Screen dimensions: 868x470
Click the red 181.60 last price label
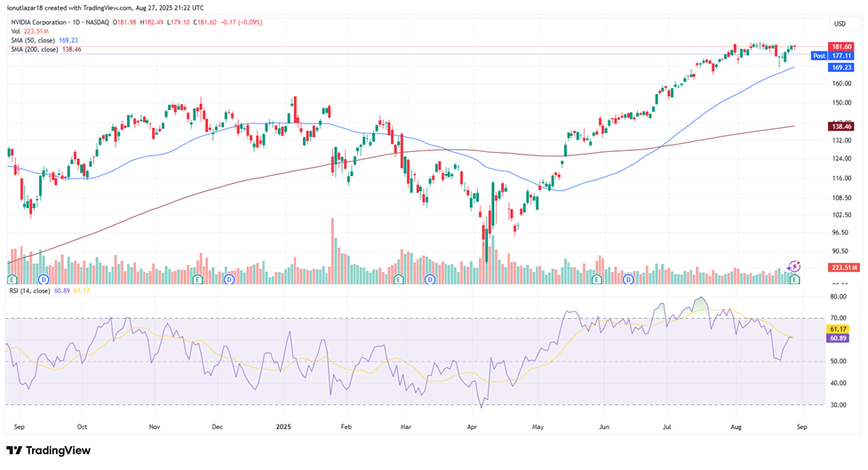[841, 46]
